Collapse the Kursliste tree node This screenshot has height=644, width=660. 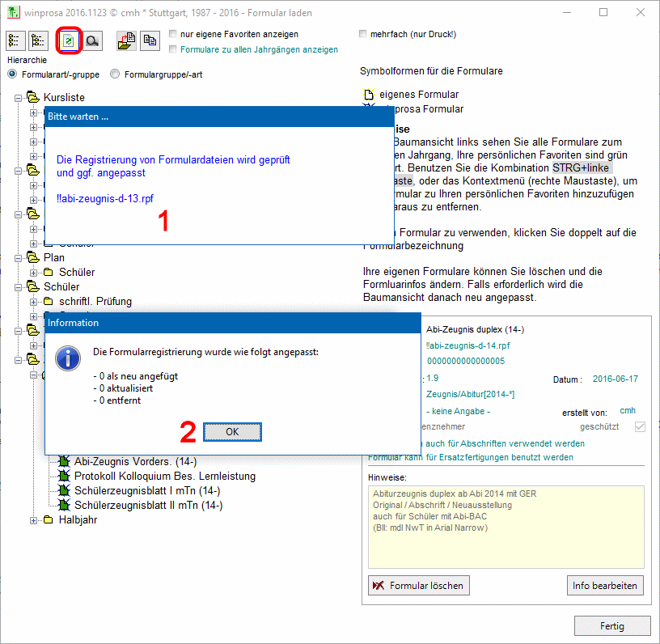point(19,98)
